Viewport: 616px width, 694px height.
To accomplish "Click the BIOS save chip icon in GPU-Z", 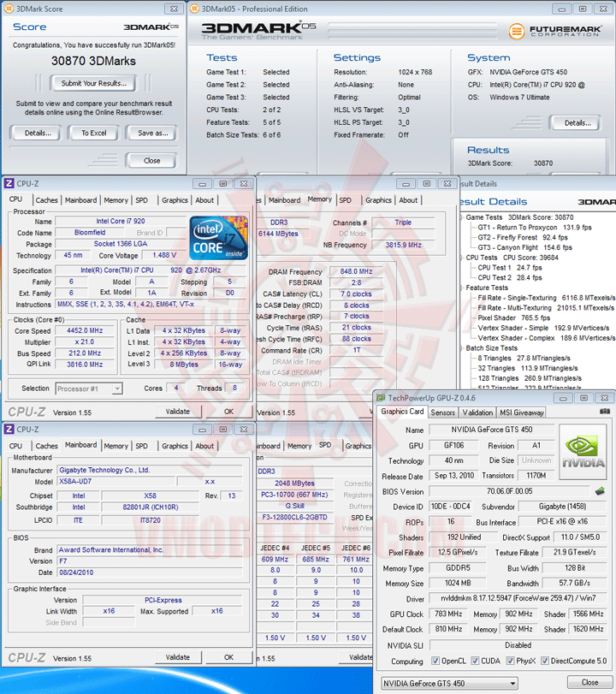I will (600, 491).
